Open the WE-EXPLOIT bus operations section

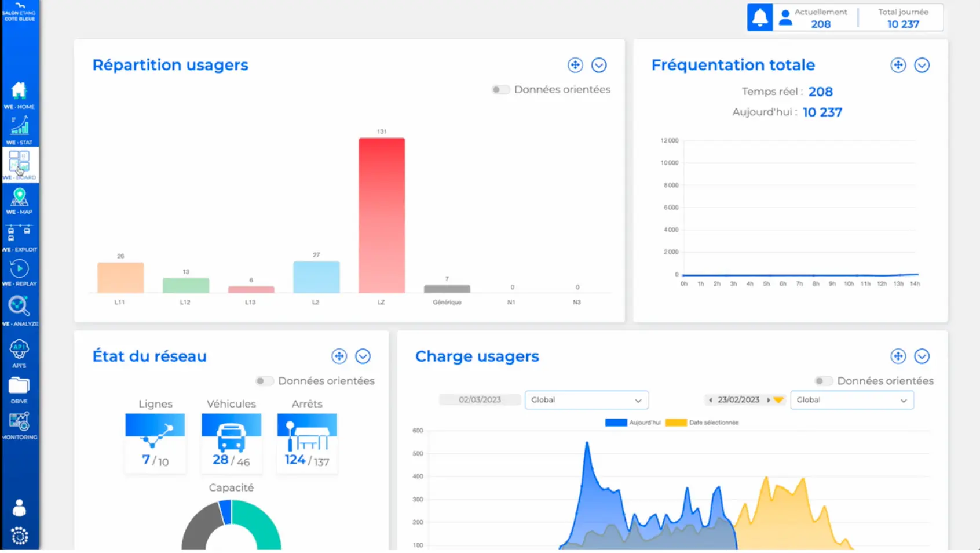(19, 238)
